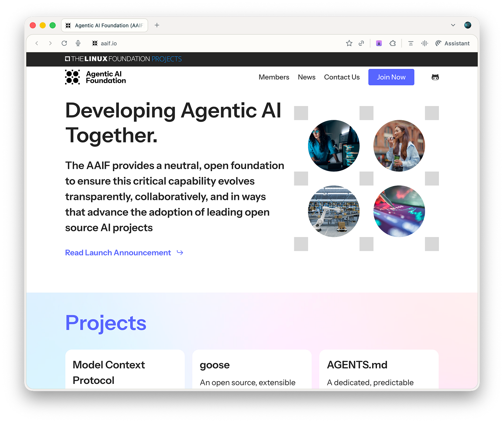Click the Agentic AI Foundation logo
The width and height of the screenshot is (504, 423).
tap(96, 77)
